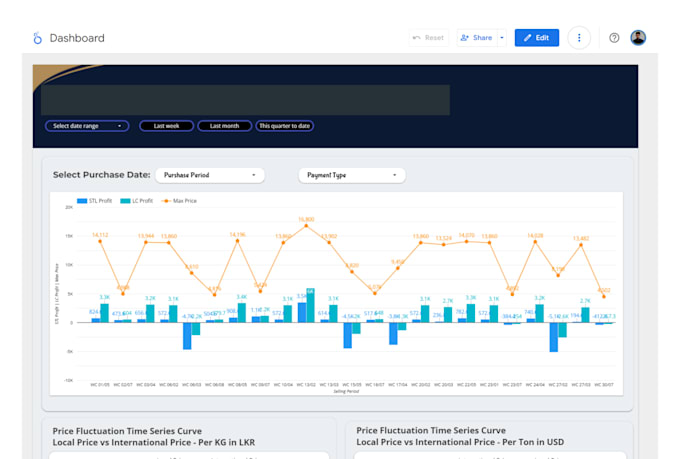Click the Share button

tap(477, 38)
